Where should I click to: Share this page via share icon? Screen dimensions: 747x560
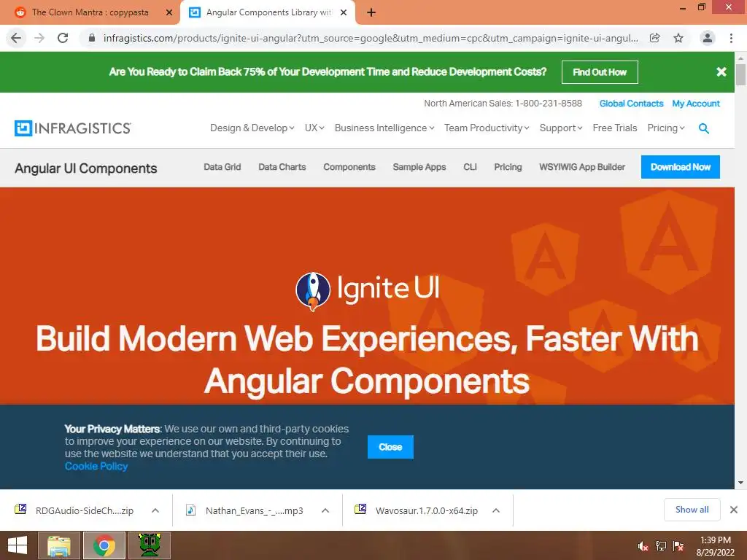click(x=654, y=38)
